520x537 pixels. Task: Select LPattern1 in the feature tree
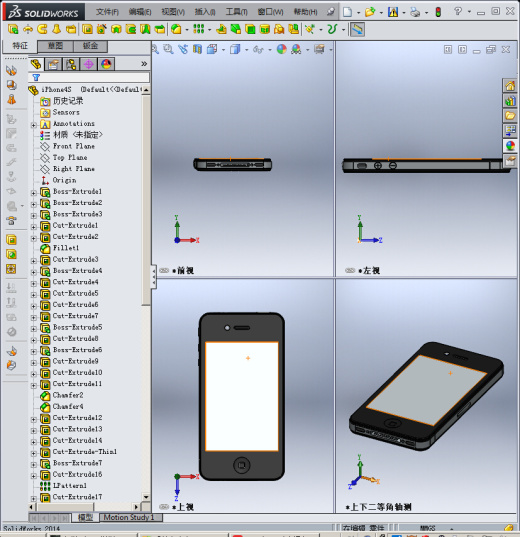[70, 486]
